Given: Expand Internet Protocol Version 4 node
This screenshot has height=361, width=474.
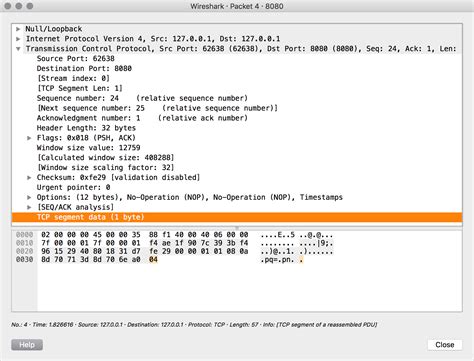Looking at the screenshot, I should point(18,39).
